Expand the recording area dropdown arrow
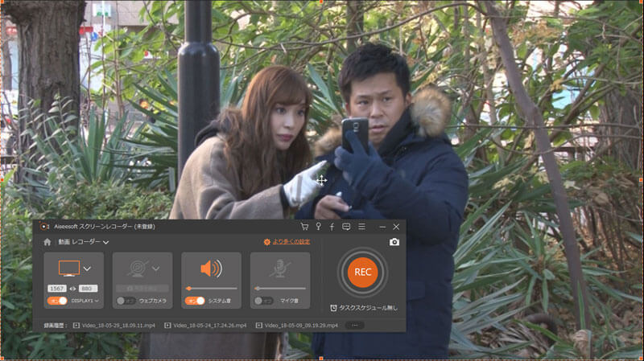This screenshot has width=644, height=361. pos(87,269)
